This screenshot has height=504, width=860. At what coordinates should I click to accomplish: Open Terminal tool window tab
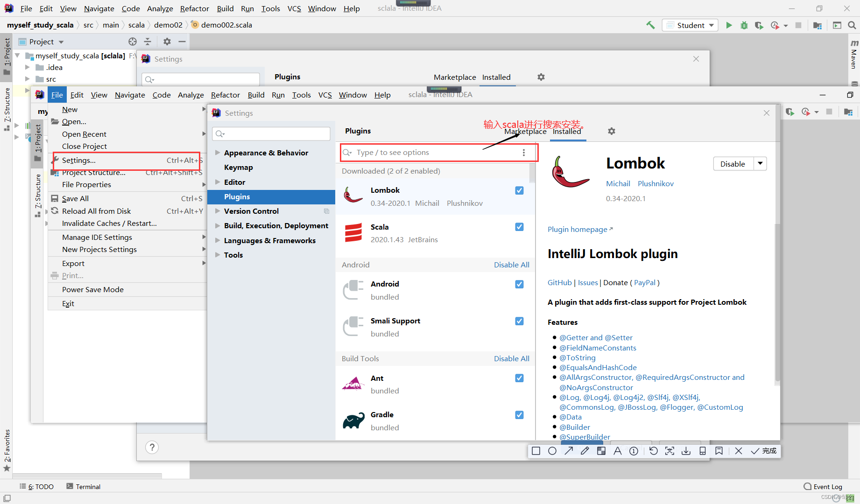pyautogui.click(x=83, y=486)
